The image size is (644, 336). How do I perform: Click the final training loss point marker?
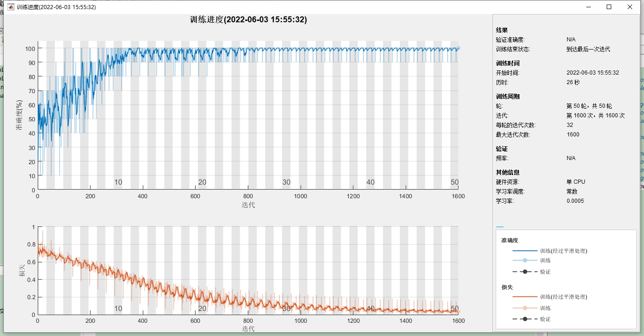click(x=458, y=311)
